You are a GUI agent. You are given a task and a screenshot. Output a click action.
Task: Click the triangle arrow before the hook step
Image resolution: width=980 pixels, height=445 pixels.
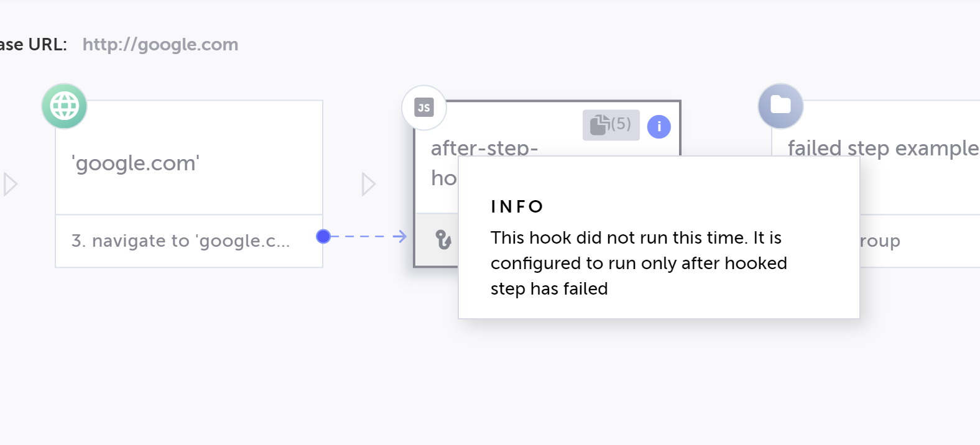369,184
